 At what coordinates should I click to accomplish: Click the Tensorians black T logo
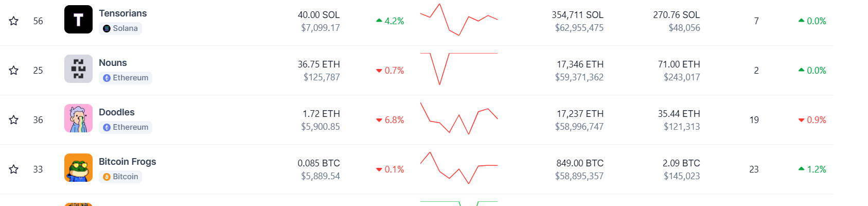[x=78, y=20]
